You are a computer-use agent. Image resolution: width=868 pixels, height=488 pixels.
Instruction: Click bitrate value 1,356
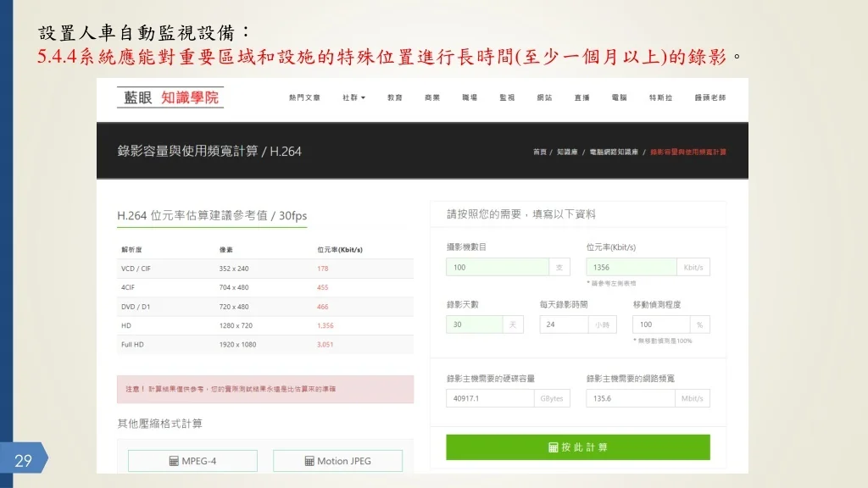325,325
